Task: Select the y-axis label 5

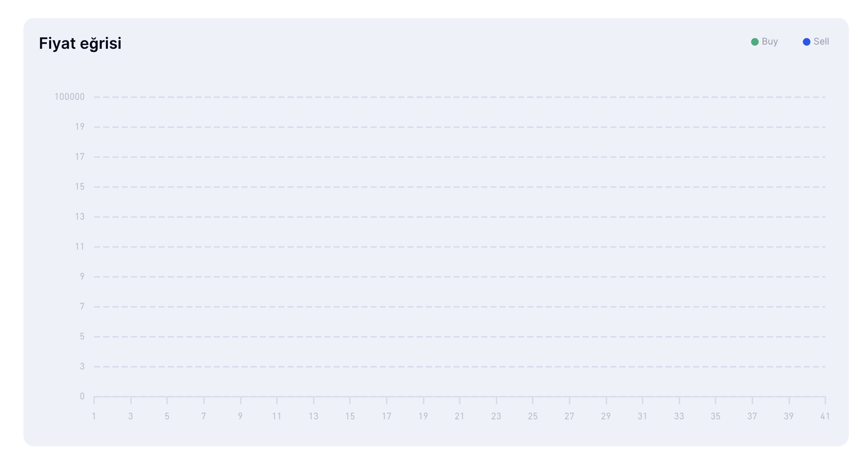Action: click(82, 336)
